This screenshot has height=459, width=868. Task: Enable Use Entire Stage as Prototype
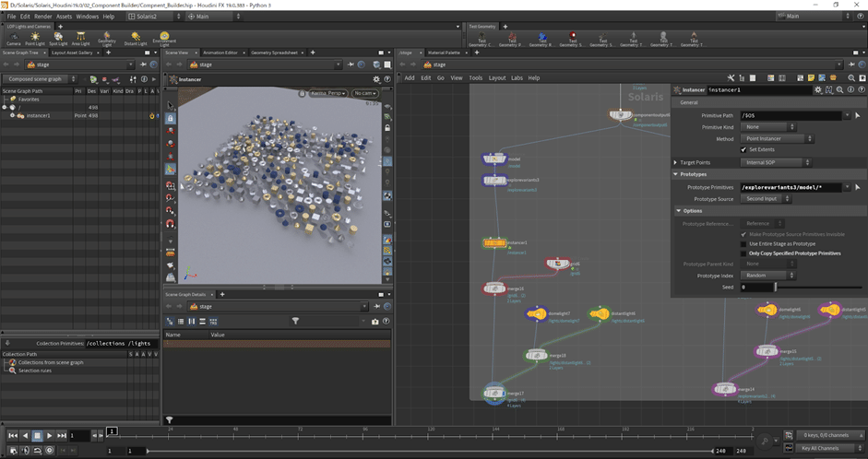pos(743,243)
